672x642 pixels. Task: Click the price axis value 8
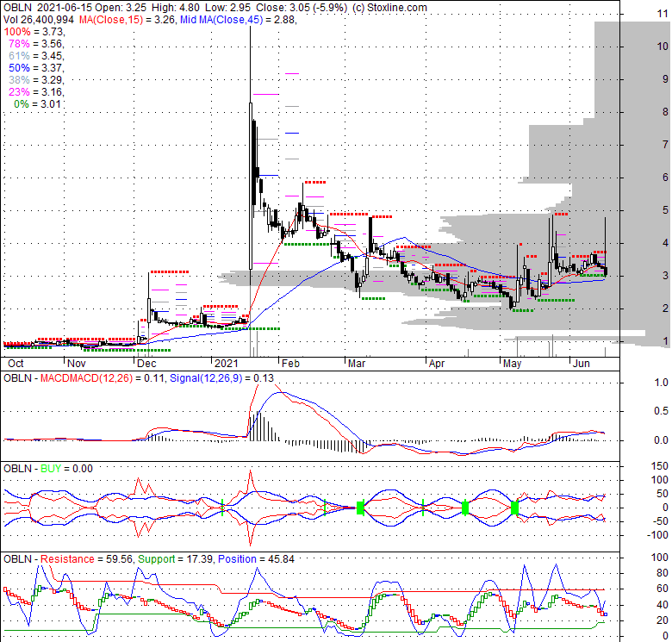pyautogui.click(x=665, y=112)
